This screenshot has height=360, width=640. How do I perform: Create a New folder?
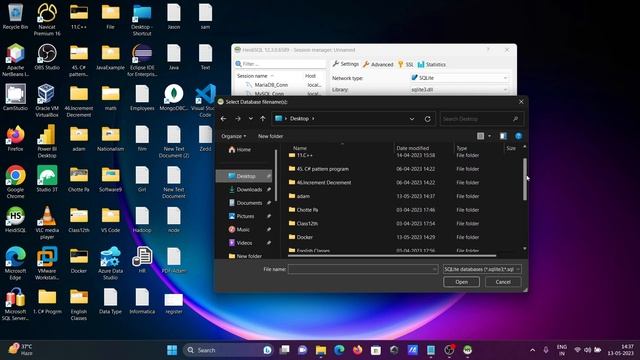tap(270, 136)
